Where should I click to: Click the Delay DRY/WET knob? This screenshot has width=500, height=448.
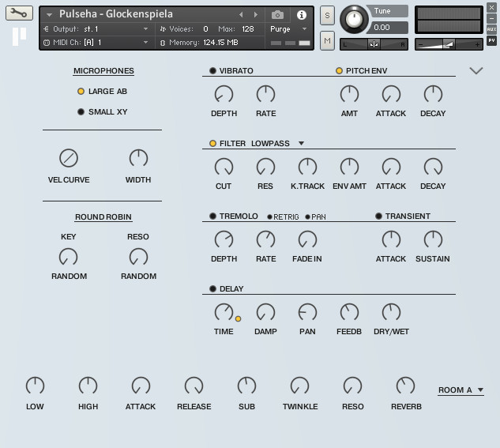tap(391, 312)
